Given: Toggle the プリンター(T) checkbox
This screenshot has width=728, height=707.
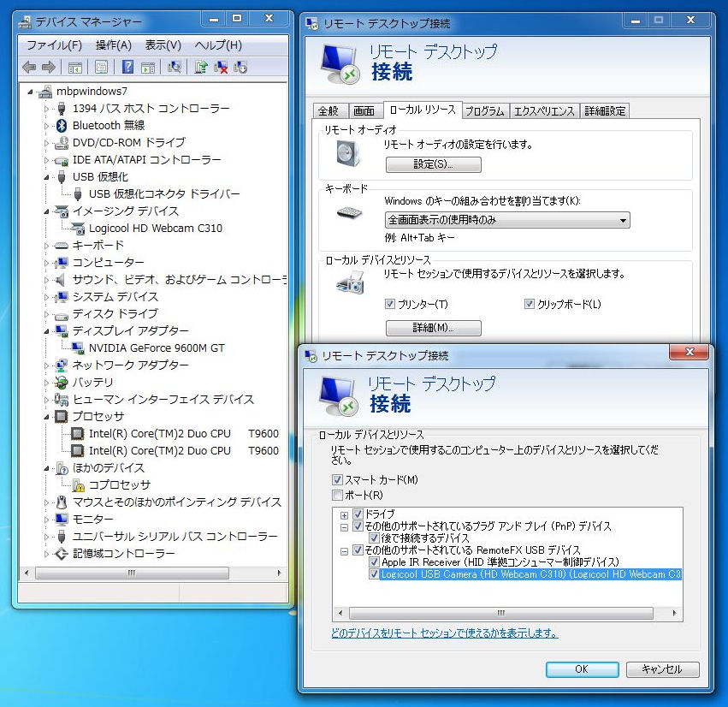Looking at the screenshot, I should 390,304.
